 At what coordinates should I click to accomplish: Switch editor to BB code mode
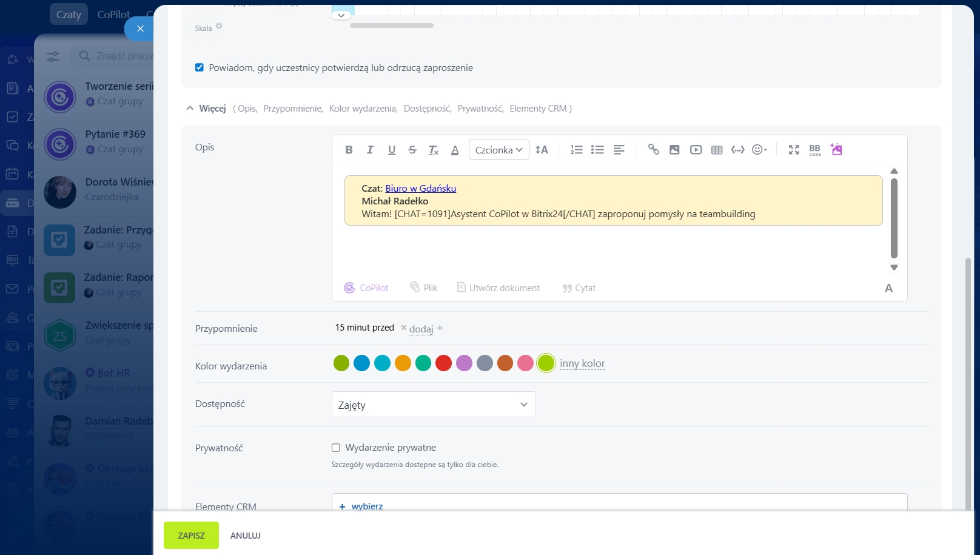[814, 150]
